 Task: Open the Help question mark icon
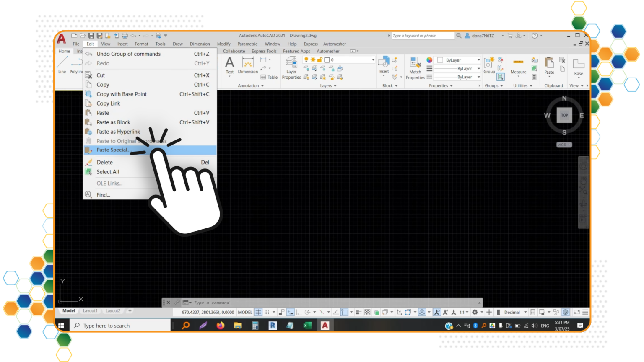click(535, 36)
